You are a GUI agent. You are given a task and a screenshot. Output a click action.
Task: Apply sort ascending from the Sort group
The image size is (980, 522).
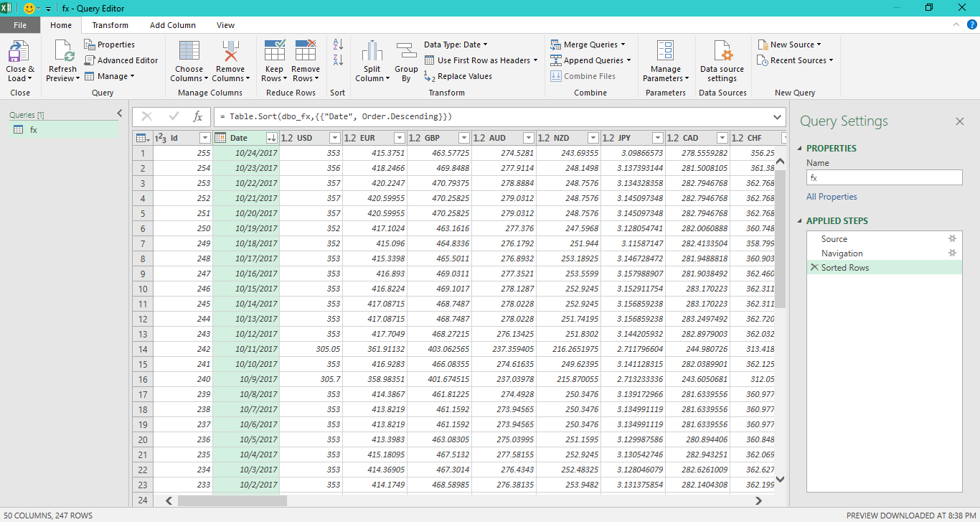coord(337,45)
